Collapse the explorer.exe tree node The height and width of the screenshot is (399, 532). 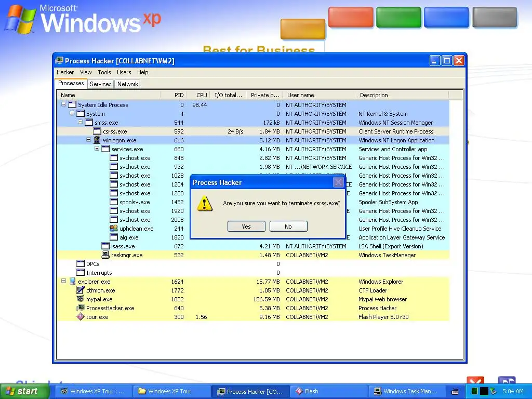tap(64, 281)
